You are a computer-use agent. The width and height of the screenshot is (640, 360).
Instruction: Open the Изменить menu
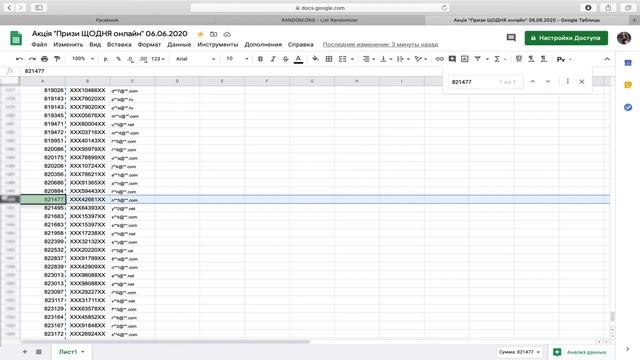pos(68,44)
